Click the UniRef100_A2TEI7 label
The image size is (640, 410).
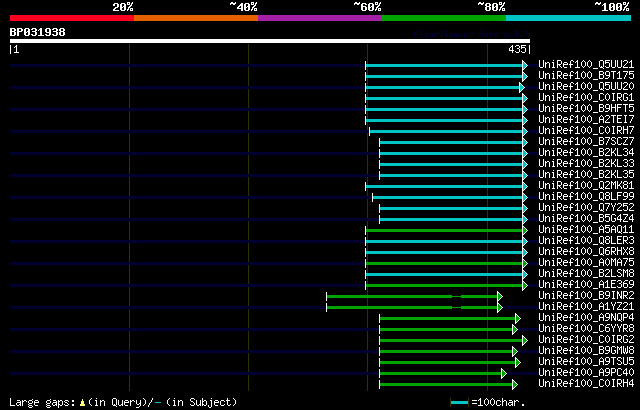point(586,120)
